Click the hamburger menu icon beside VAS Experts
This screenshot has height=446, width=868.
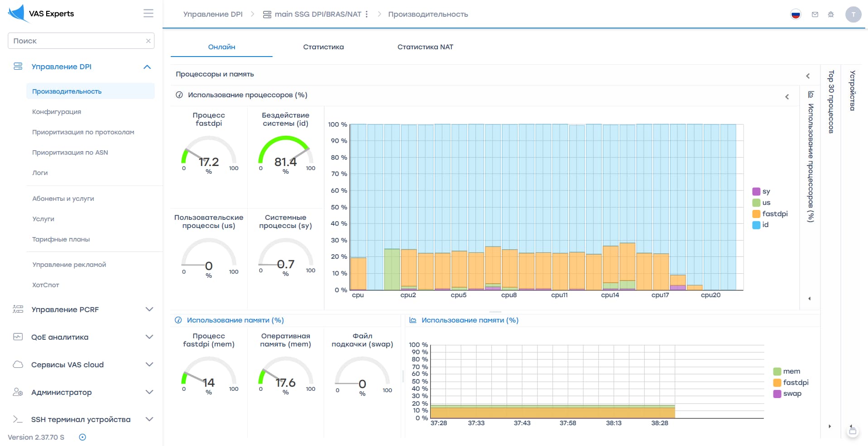149,14
